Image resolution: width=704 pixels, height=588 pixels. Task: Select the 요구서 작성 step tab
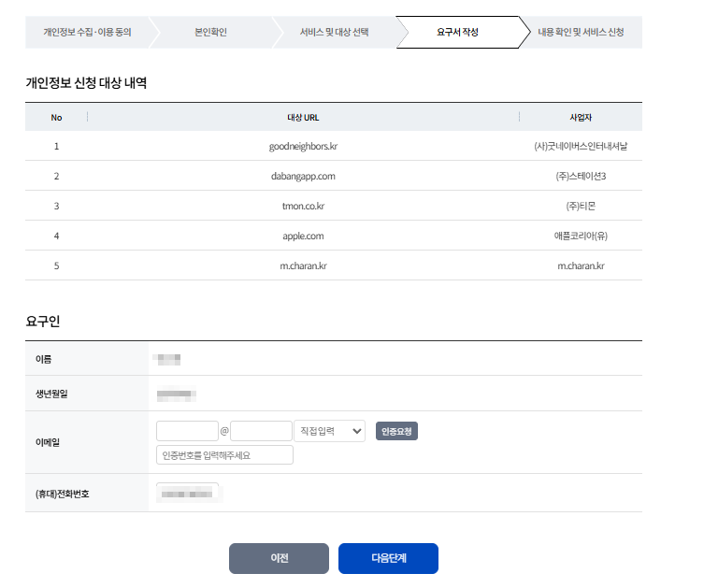(x=457, y=32)
